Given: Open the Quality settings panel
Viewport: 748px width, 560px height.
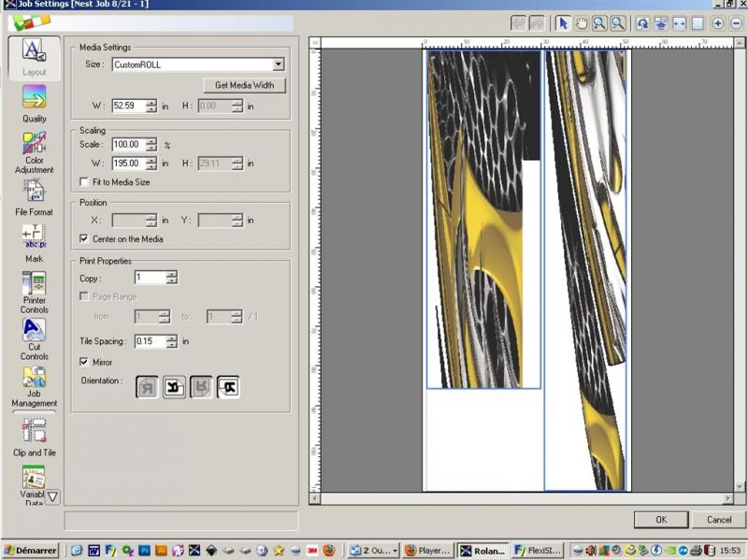Looking at the screenshot, I should (x=35, y=103).
